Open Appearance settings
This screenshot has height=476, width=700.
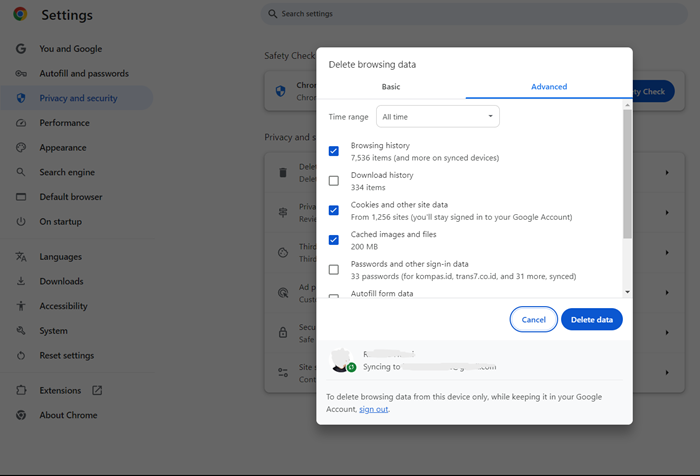coord(62,147)
